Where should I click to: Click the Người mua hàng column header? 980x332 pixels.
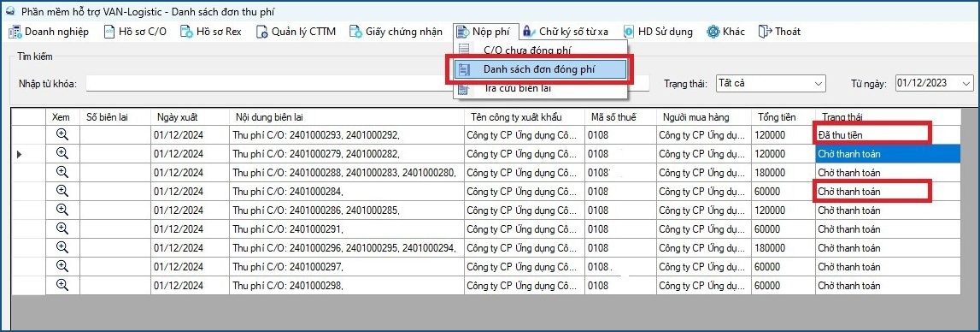(703, 116)
